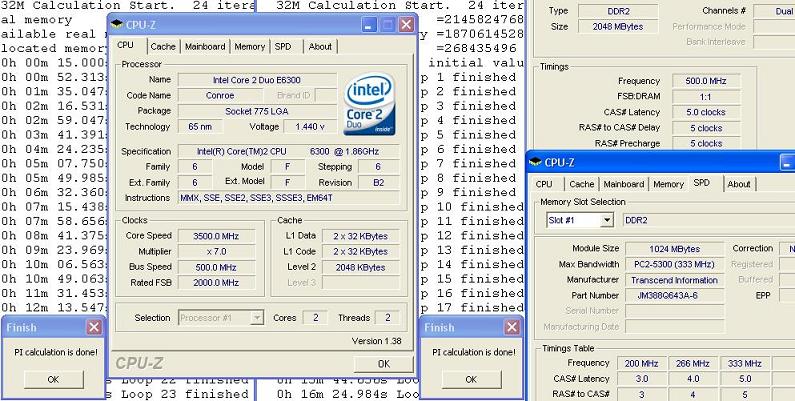The image size is (795, 401).
Task: Close the main CPU-Z window
Action: (406, 24)
